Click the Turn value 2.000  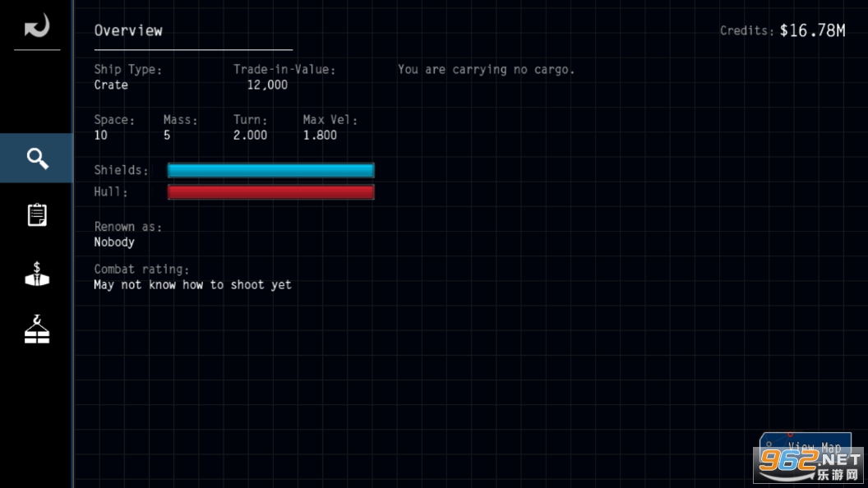(250, 135)
